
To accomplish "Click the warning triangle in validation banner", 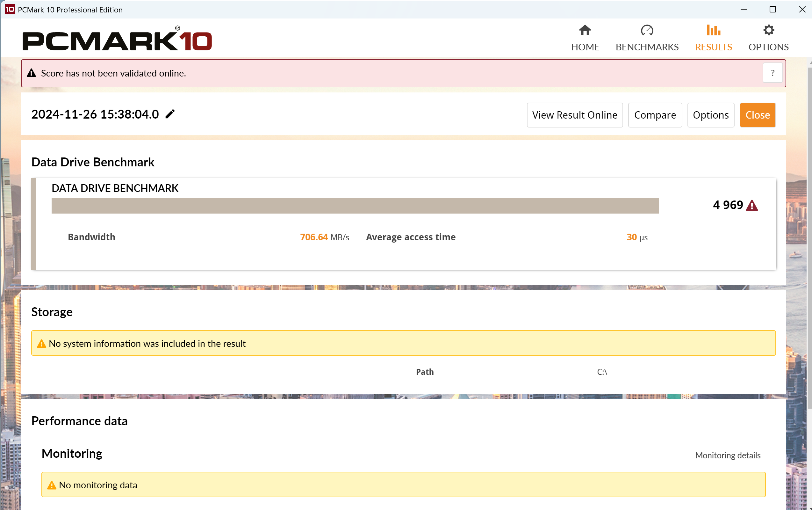I will pos(31,73).
